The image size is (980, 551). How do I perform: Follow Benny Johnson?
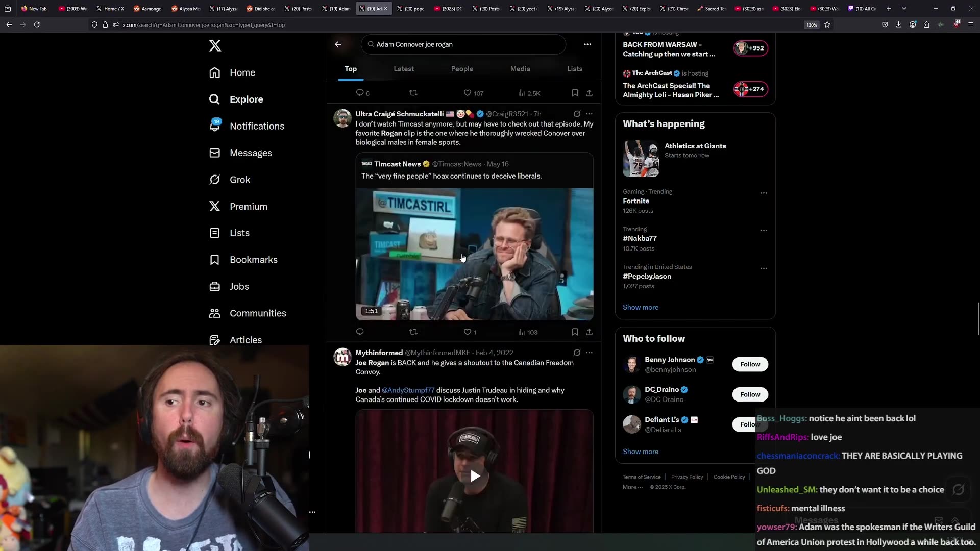[749, 364]
